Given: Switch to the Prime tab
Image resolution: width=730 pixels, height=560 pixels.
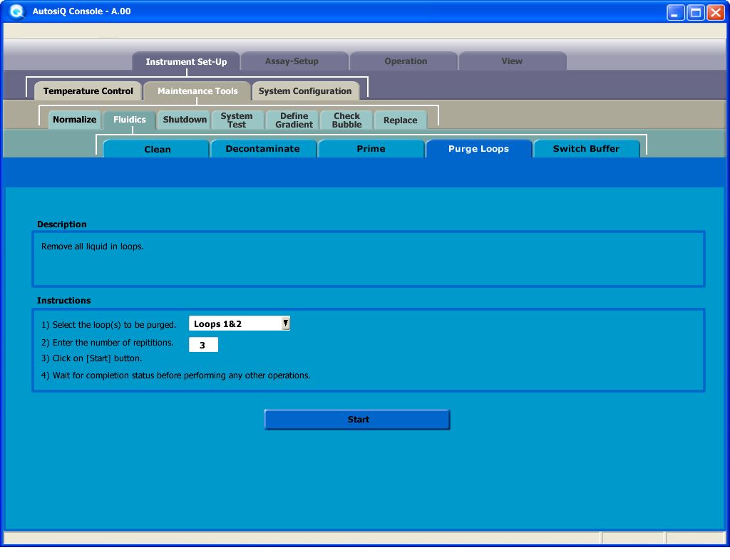Looking at the screenshot, I should 371,149.
